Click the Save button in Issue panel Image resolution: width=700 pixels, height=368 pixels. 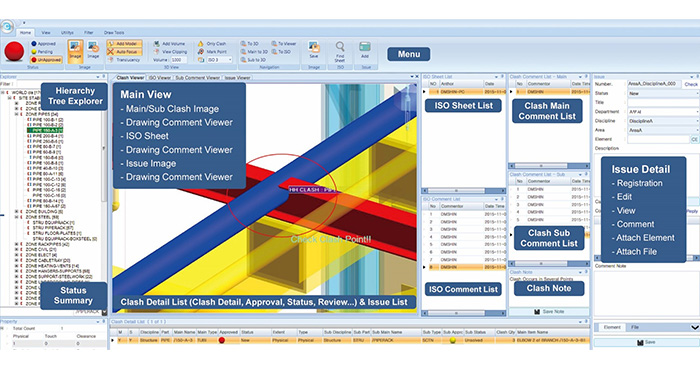point(646,342)
